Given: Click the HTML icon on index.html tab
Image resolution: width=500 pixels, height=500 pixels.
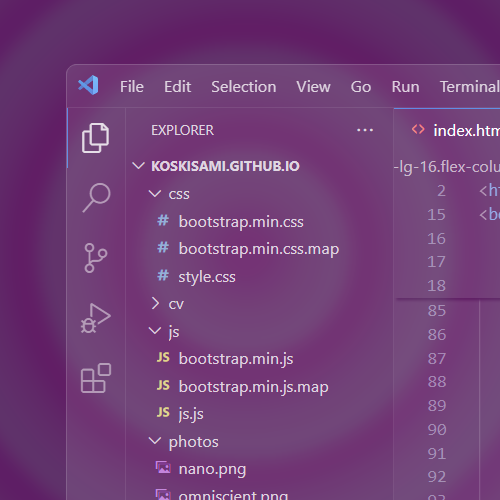Looking at the screenshot, I should point(418,129).
